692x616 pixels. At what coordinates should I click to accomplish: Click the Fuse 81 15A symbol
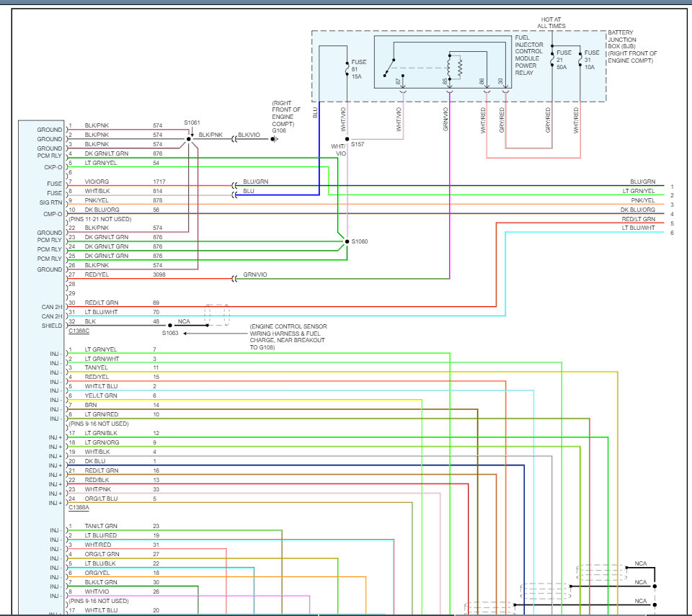(347, 68)
